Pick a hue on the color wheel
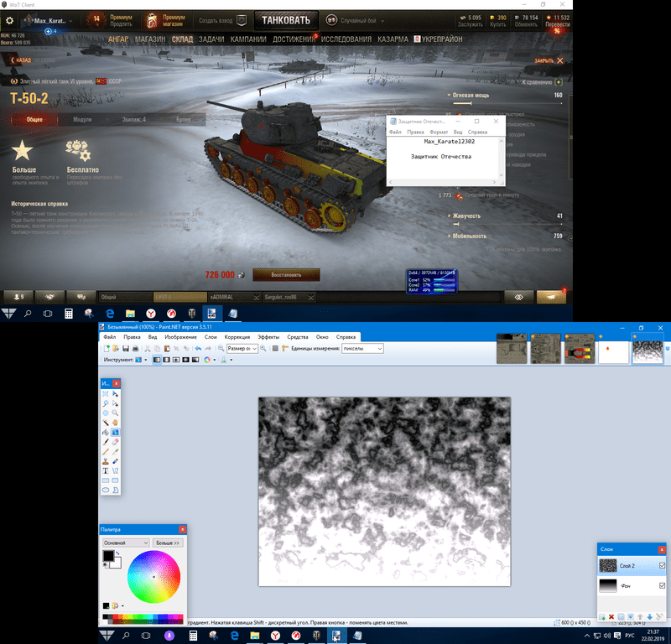The image size is (671, 644). pos(153,576)
